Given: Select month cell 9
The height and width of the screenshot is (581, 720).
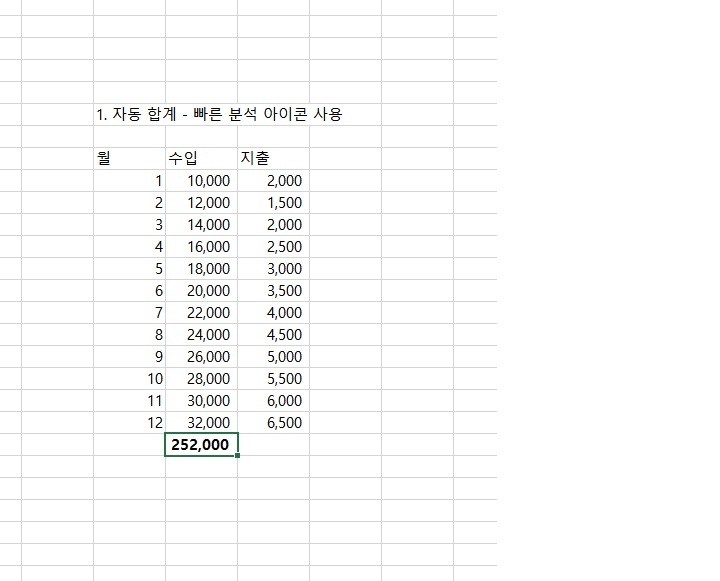Looking at the screenshot, I should 129,357.
